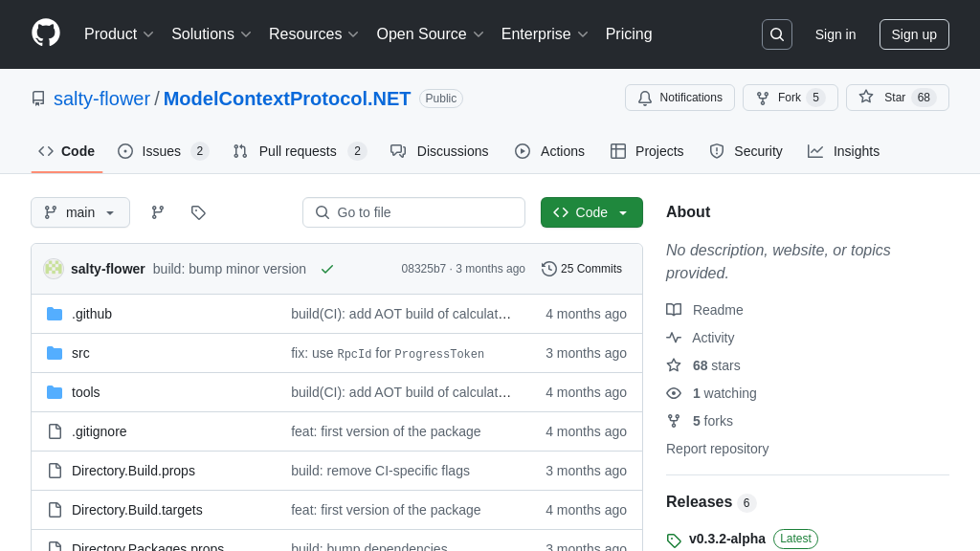
Task: Expand the Product menu
Action: (119, 34)
